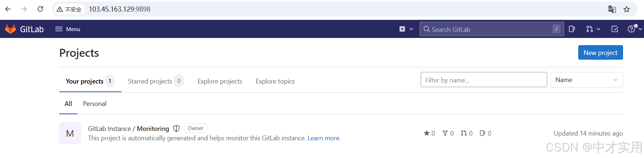The height and width of the screenshot is (158, 644).
Task: Expand the Help question mark dropdown
Action: click(x=635, y=29)
